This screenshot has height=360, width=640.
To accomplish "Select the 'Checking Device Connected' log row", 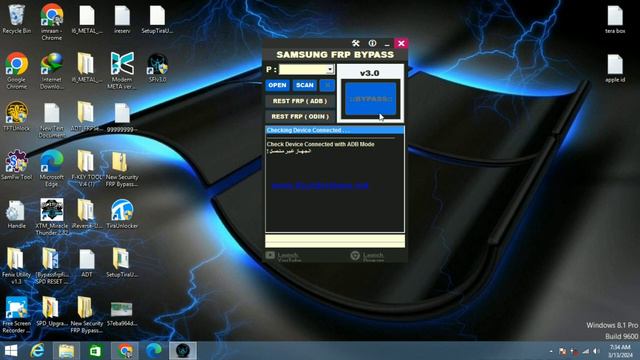I will (335, 130).
